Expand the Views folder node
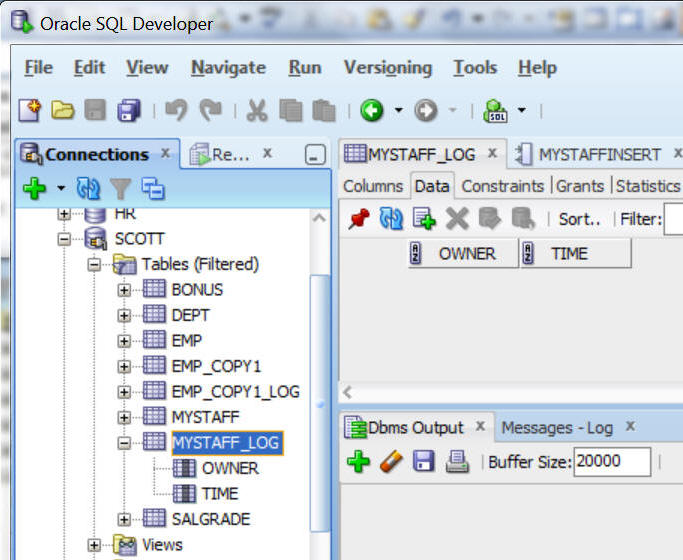The width and height of the screenshot is (683, 560). click(x=94, y=545)
